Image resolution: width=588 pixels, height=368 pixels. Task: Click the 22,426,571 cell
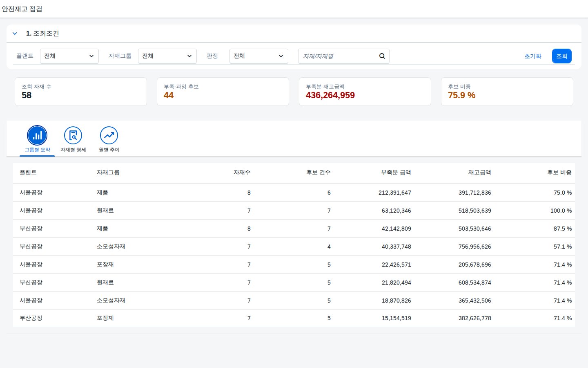(396, 265)
